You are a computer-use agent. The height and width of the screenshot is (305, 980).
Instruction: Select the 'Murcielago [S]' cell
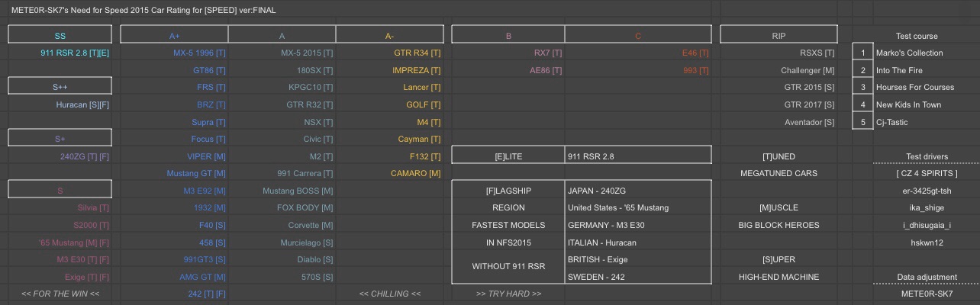click(x=282, y=242)
